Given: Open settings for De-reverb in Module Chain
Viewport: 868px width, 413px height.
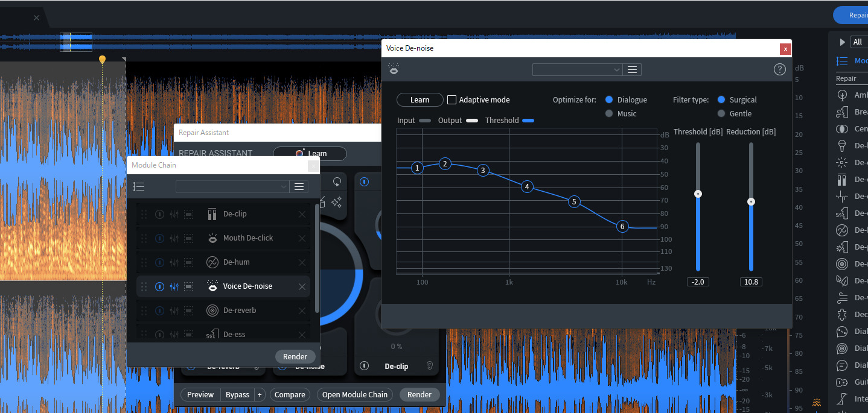Looking at the screenshot, I should pos(174,311).
